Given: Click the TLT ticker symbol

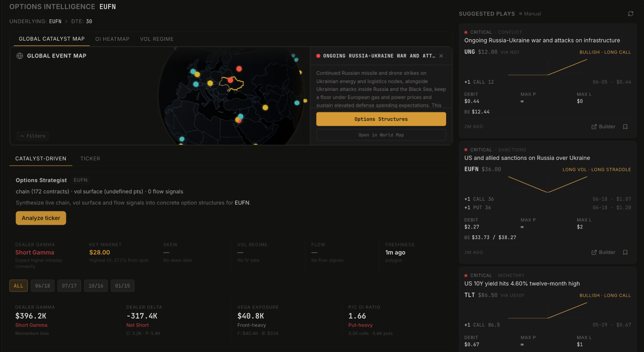Looking at the screenshot, I should point(470,295).
